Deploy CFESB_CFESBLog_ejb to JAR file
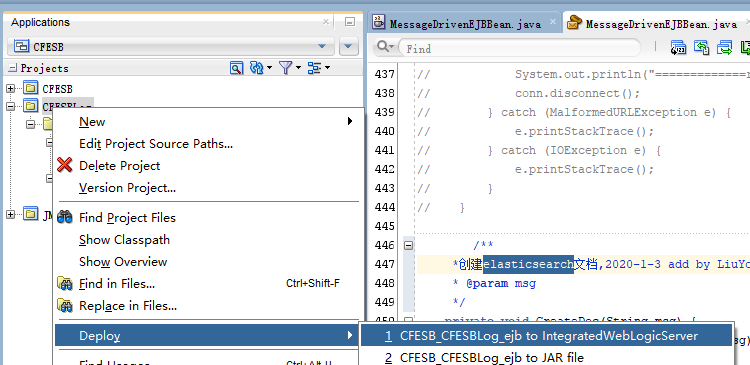 (x=547, y=357)
